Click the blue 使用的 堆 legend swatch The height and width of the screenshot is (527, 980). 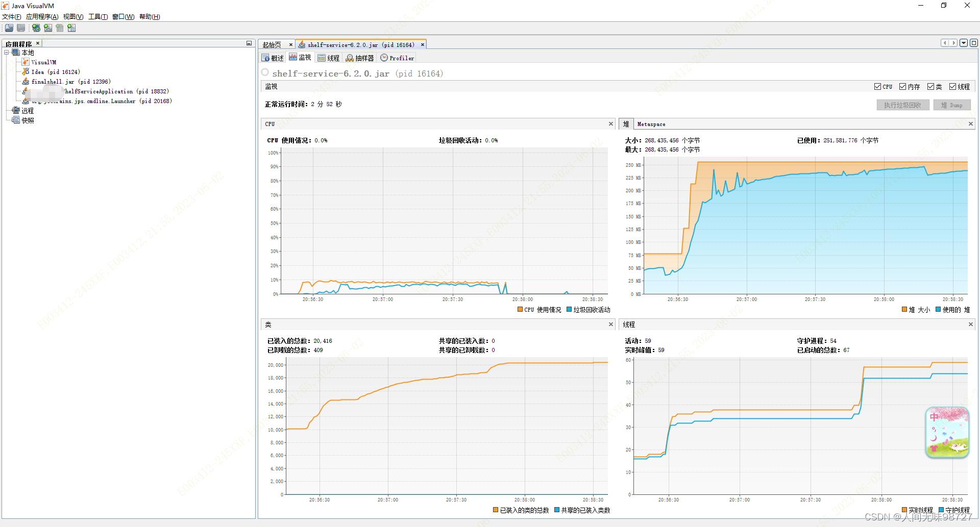point(938,309)
